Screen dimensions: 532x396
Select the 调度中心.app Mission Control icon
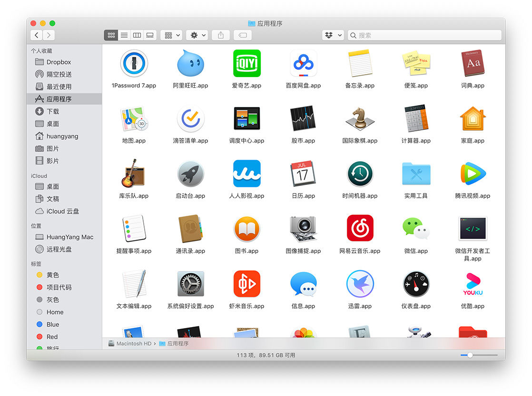pos(246,119)
